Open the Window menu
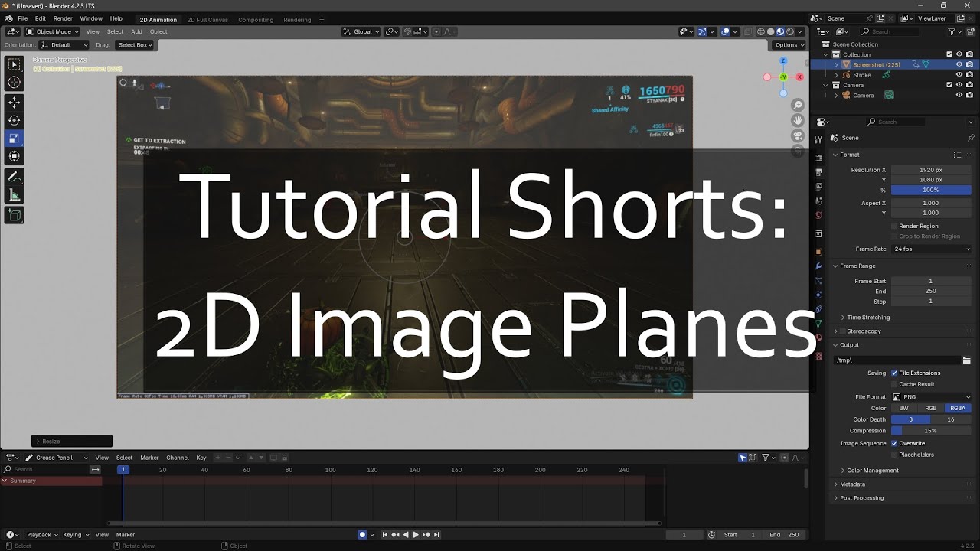980x551 pixels. click(91, 18)
